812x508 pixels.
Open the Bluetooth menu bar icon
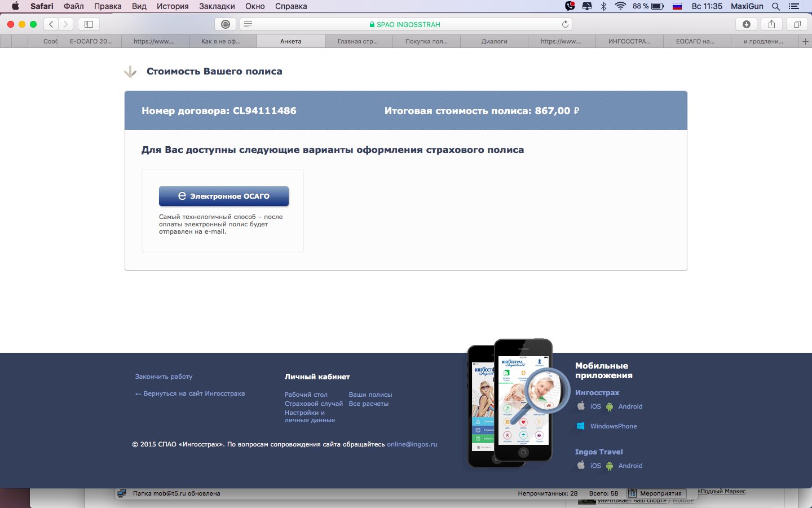tap(603, 6)
